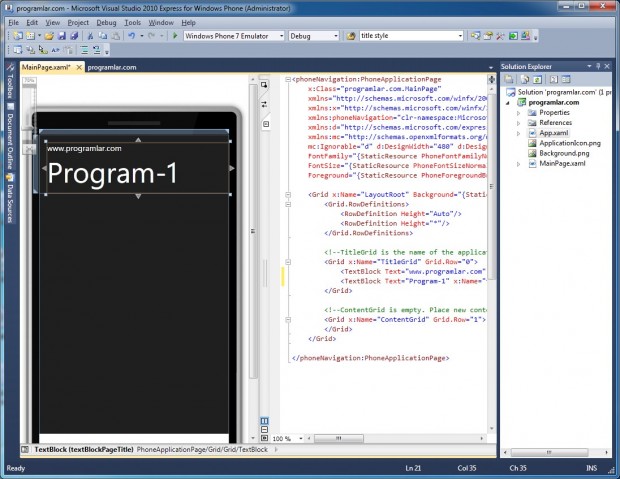Open the Debug menu
This screenshot has width=620, height=479.
pos(106,23)
